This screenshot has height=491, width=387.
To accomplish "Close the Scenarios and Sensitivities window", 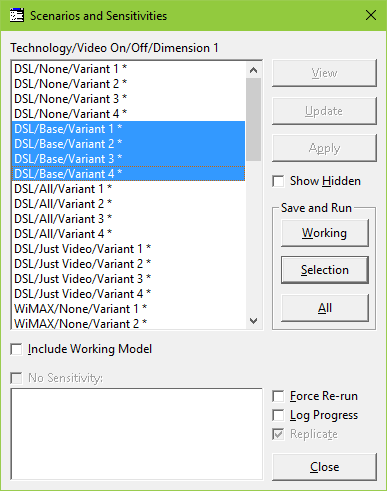I will pos(371,15).
